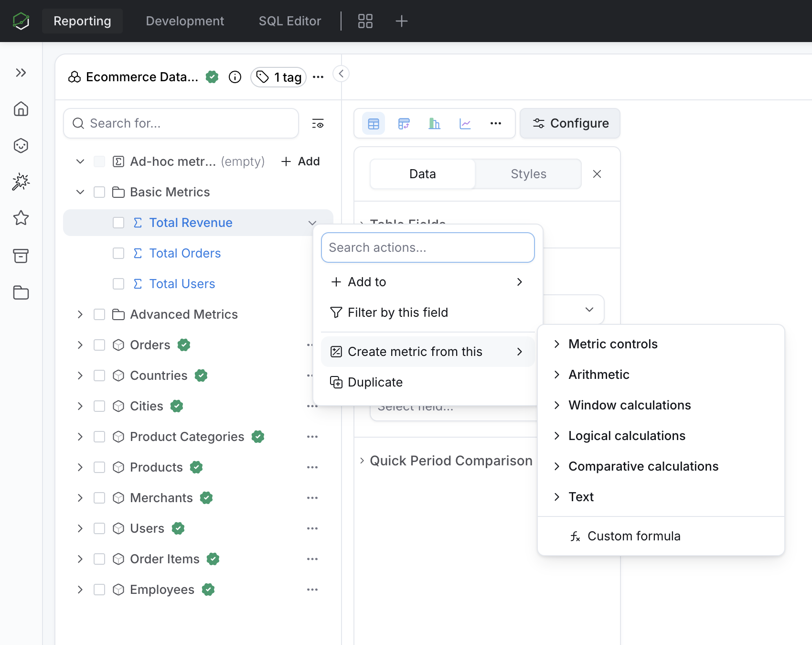Collapse the Ad-hoc metrics group
This screenshot has height=645, width=812.
(80, 161)
